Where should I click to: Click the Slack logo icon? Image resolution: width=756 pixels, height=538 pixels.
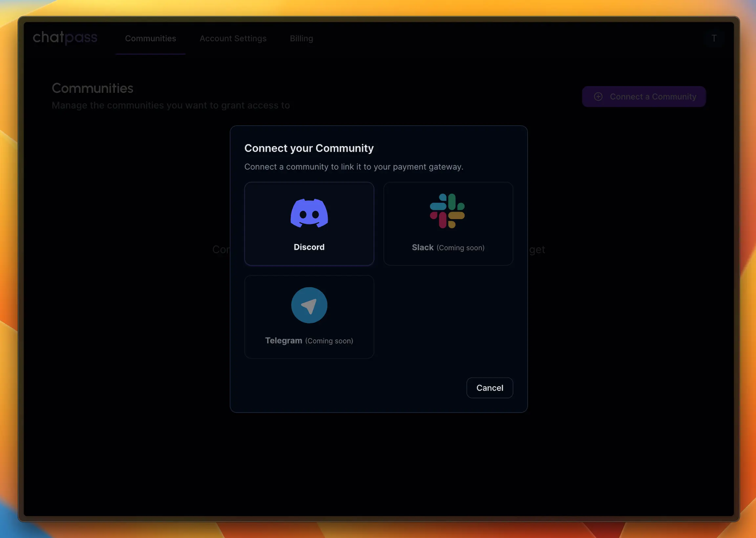[447, 211]
